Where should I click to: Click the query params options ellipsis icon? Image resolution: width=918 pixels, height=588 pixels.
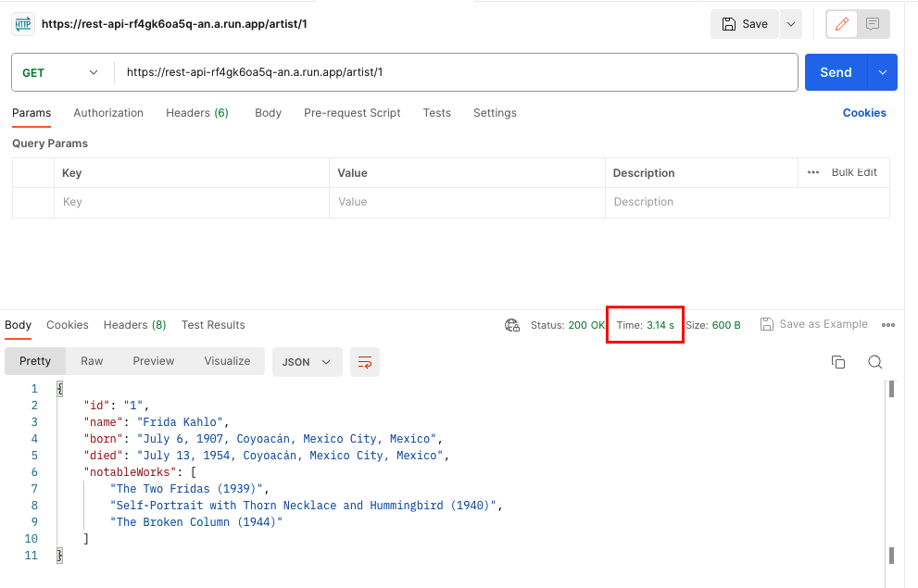tap(813, 172)
